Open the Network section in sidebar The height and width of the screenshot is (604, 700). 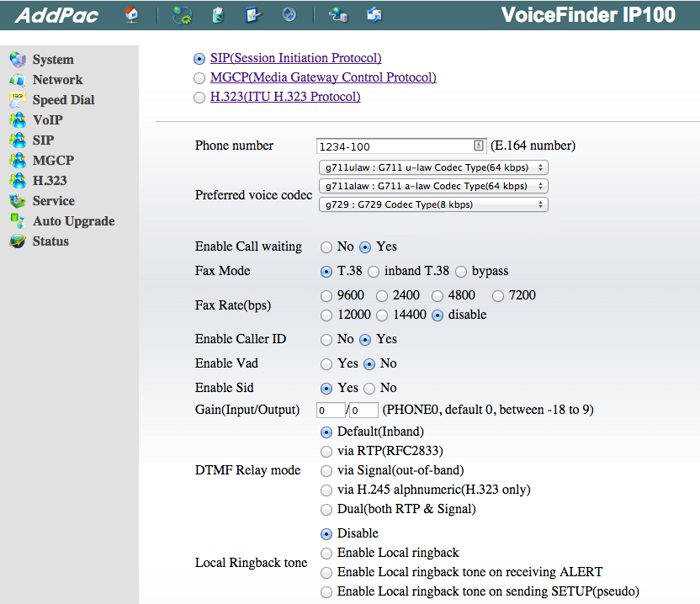pos(57,80)
